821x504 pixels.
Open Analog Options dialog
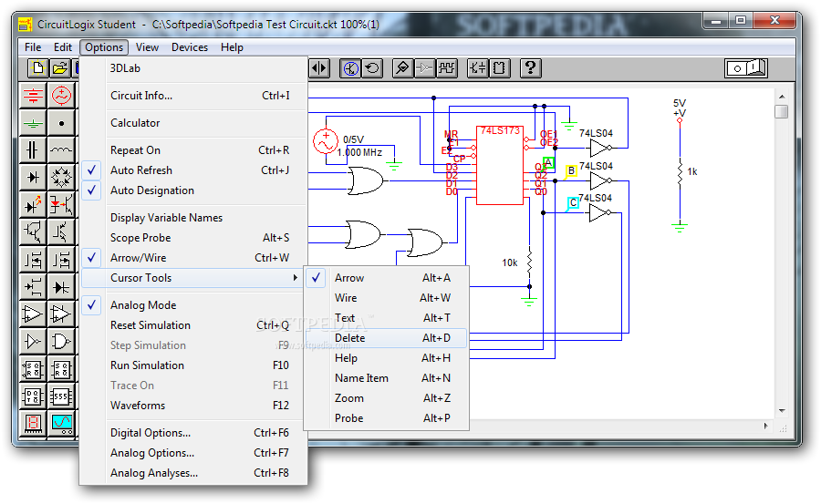coord(193,453)
